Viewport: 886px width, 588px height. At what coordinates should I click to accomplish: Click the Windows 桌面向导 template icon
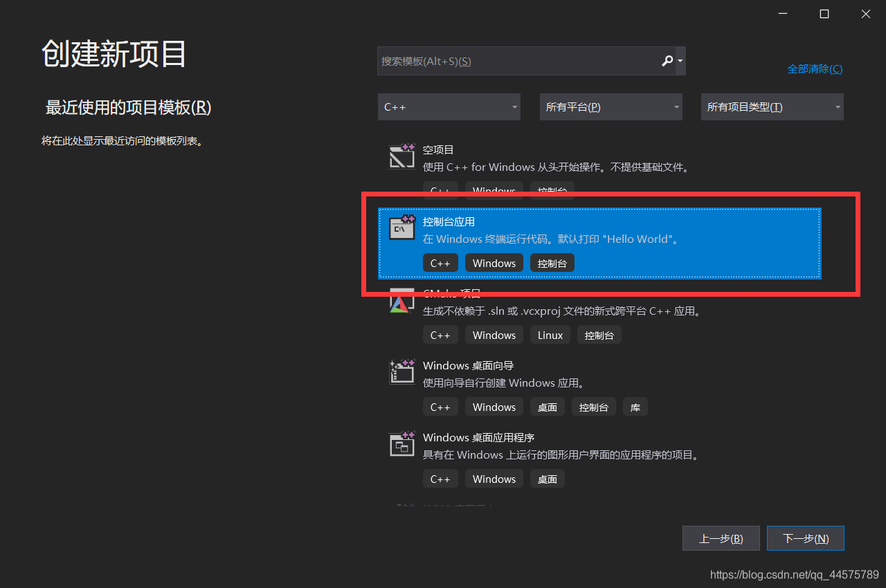[401, 371]
